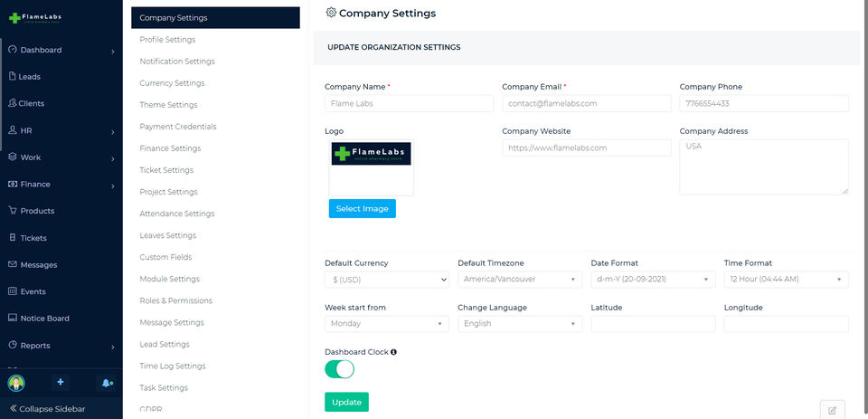Click the Dashboard gauge icon
This screenshot has height=419, width=868.
(x=13, y=50)
